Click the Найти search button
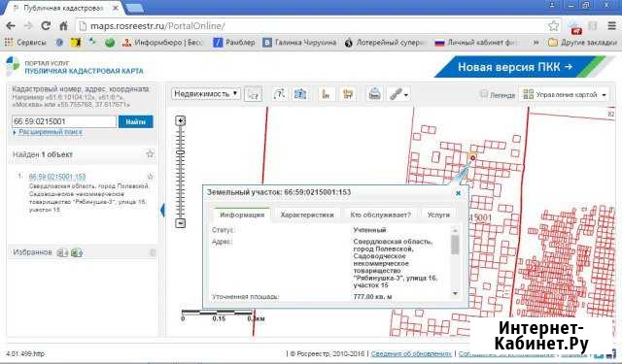The width and height of the screenshot is (622, 364). [x=135, y=122]
